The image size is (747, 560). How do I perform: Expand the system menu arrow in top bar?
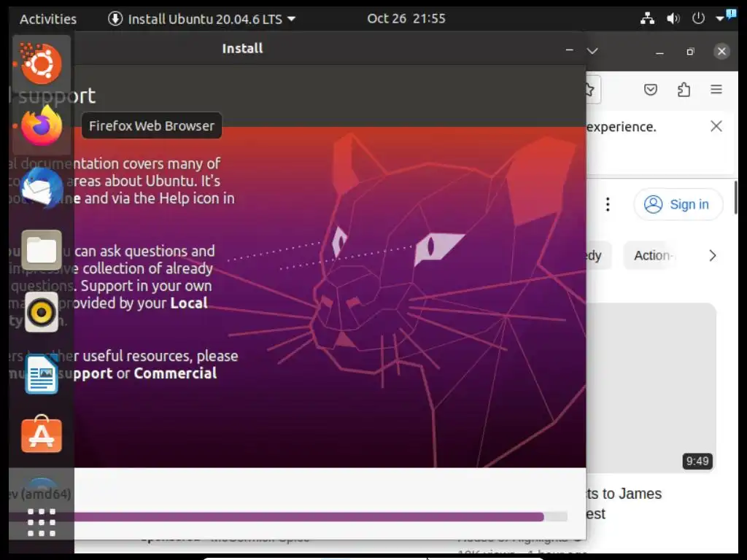click(720, 18)
